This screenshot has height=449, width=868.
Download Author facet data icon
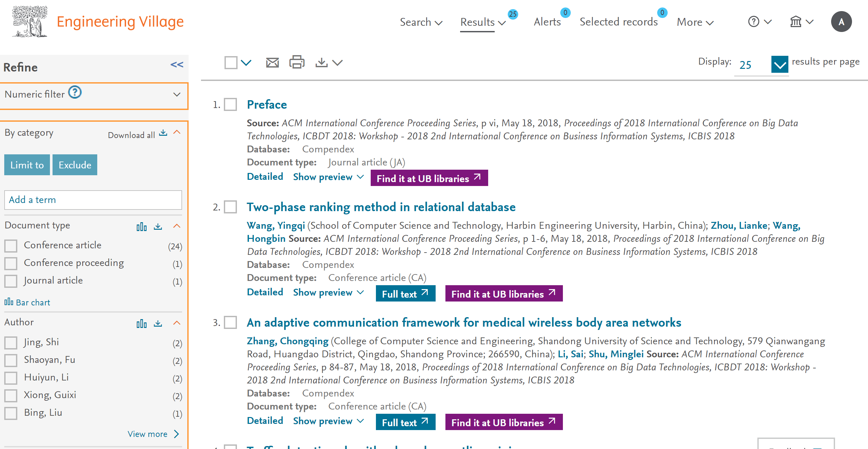point(158,324)
